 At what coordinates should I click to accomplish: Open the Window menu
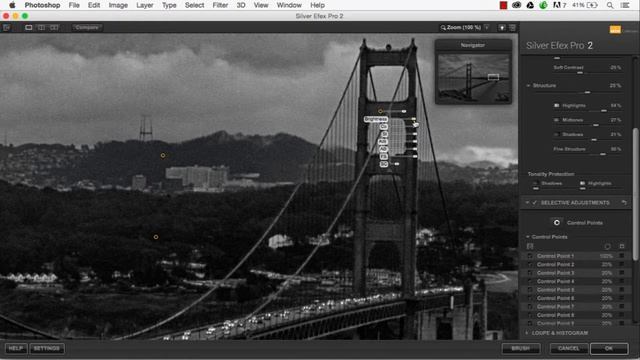pos(289,5)
